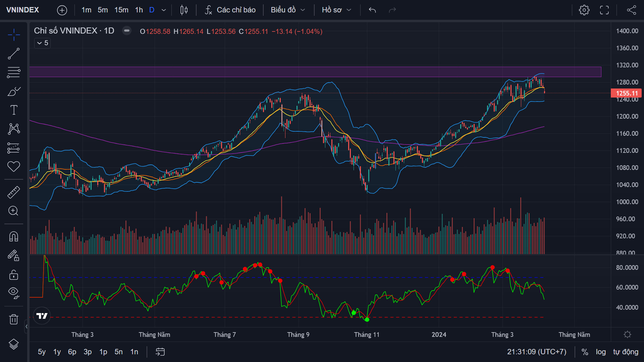Collapse the indicator legend showing 5
This screenshot has height=362, width=644.
coord(42,43)
